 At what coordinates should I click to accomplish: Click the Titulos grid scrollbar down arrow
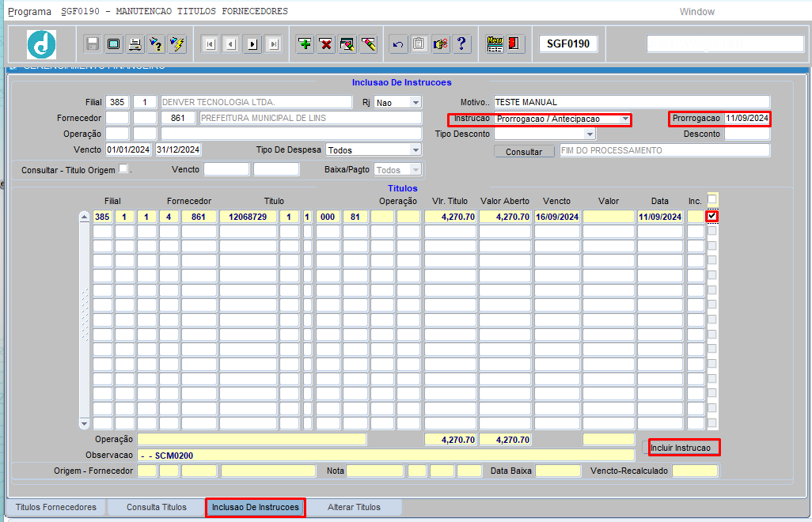click(85, 424)
